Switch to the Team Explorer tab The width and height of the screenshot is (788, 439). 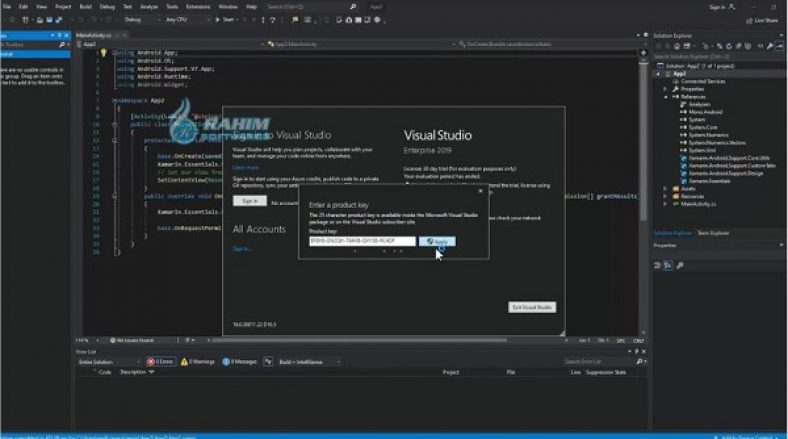pyautogui.click(x=713, y=233)
